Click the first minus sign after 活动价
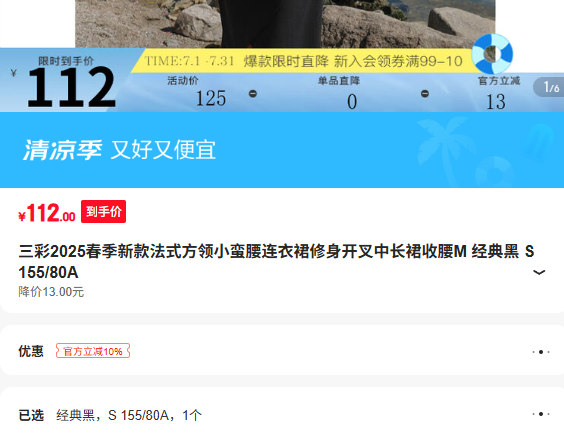 point(253,94)
